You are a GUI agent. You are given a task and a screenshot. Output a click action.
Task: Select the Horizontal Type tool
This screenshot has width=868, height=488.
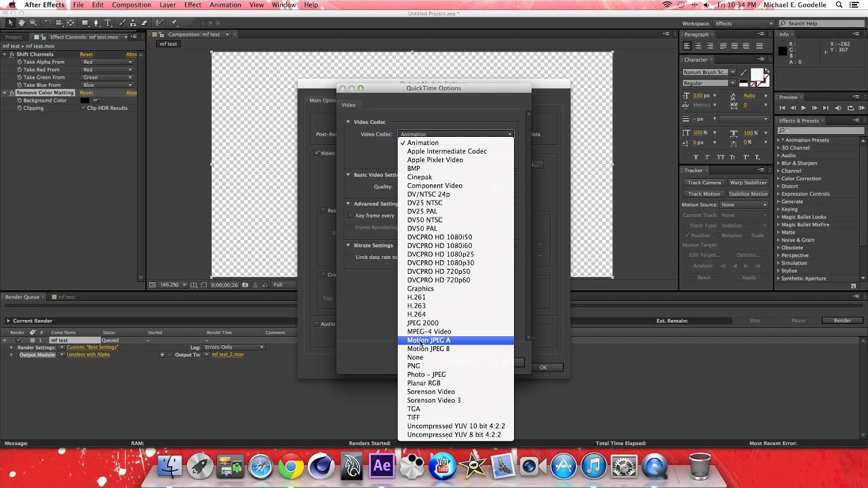(x=107, y=23)
